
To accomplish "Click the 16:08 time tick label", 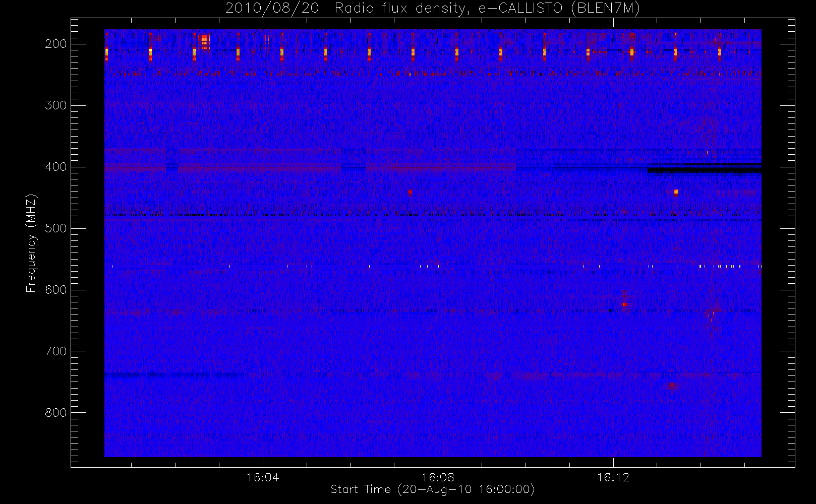I will (438, 477).
